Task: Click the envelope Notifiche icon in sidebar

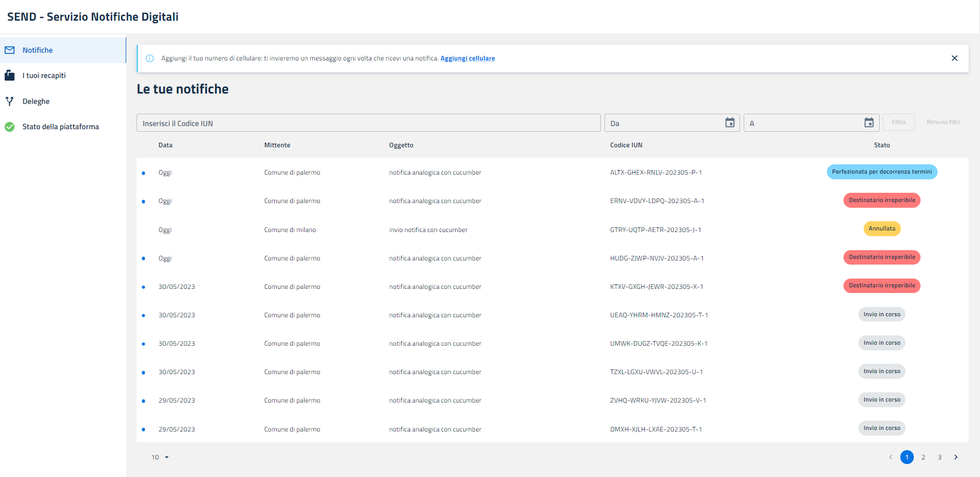Action: click(10, 50)
